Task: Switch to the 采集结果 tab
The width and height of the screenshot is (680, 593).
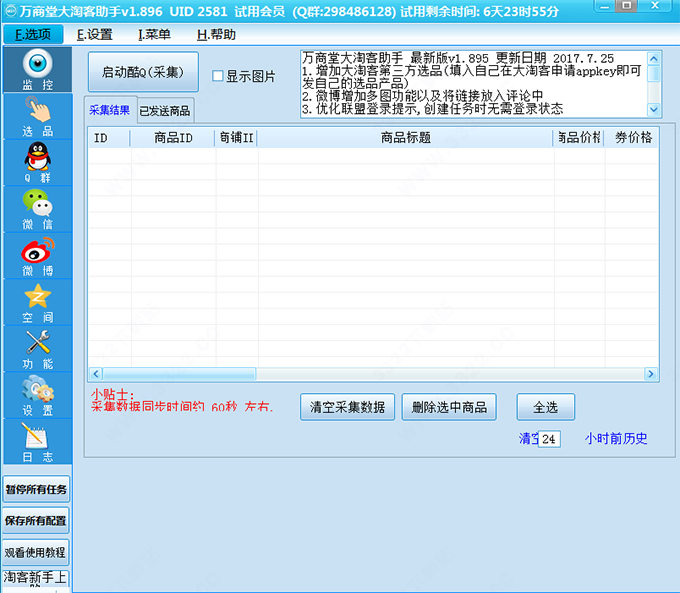Action: point(110,110)
